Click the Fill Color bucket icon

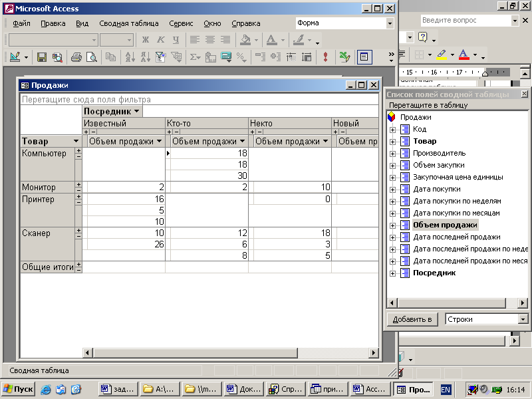[245, 40]
